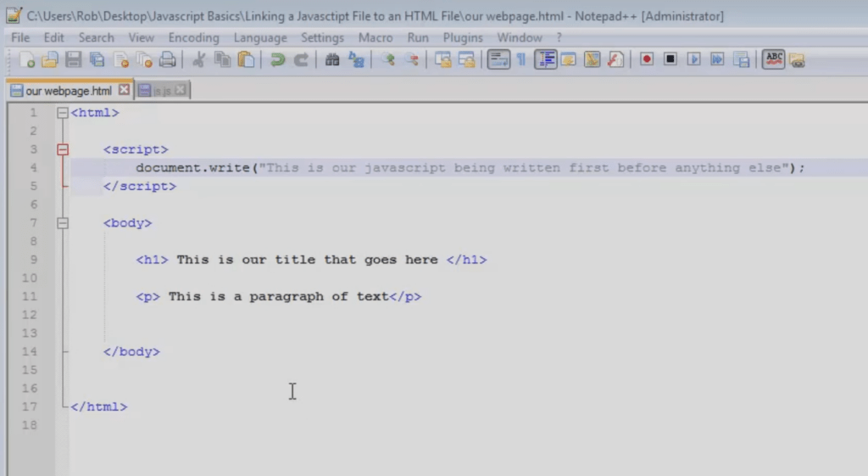Undo the last edit via toolbar
Screen dimensions: 868x476
[277, 59]
